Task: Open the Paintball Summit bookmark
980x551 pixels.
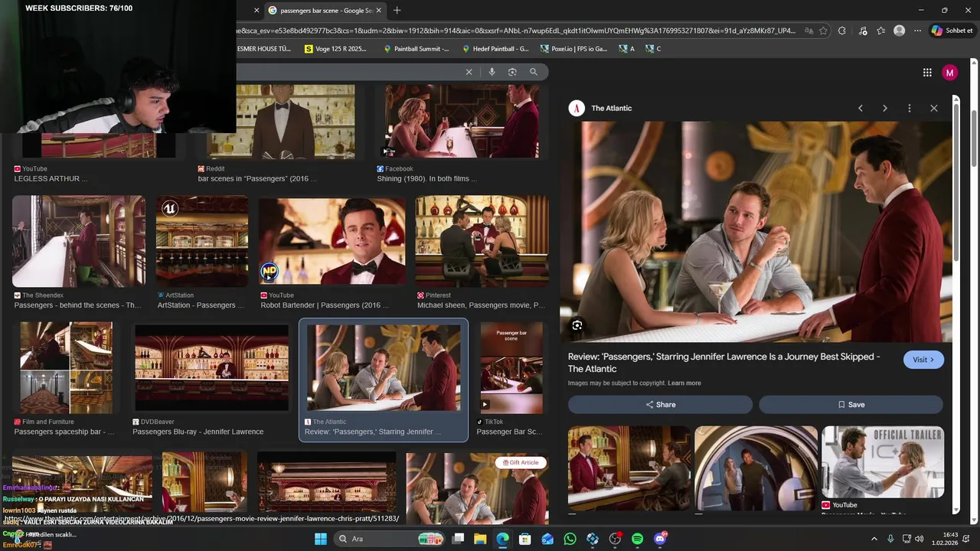Action: click(x=416, y=49)
